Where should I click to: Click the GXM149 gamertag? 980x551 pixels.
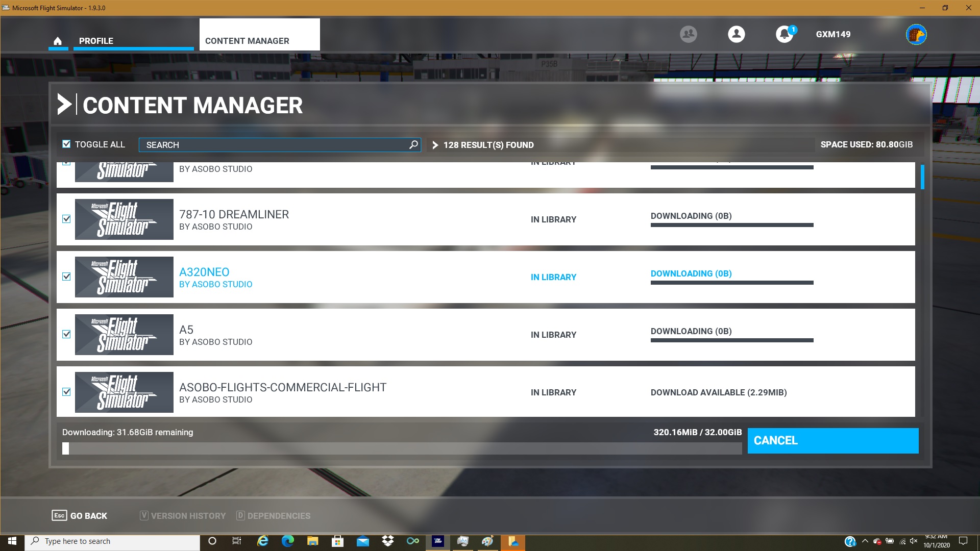833,34
